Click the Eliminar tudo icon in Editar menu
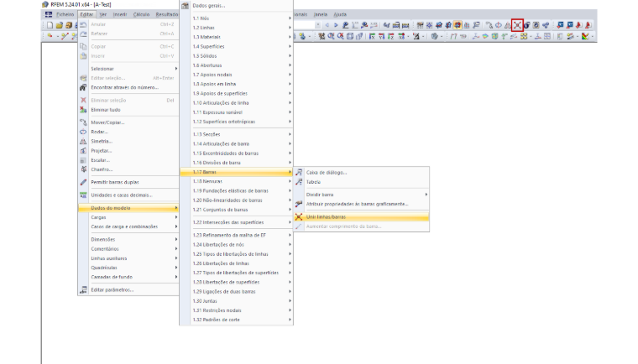The image size is (638, 364). [x=83, y=110]
